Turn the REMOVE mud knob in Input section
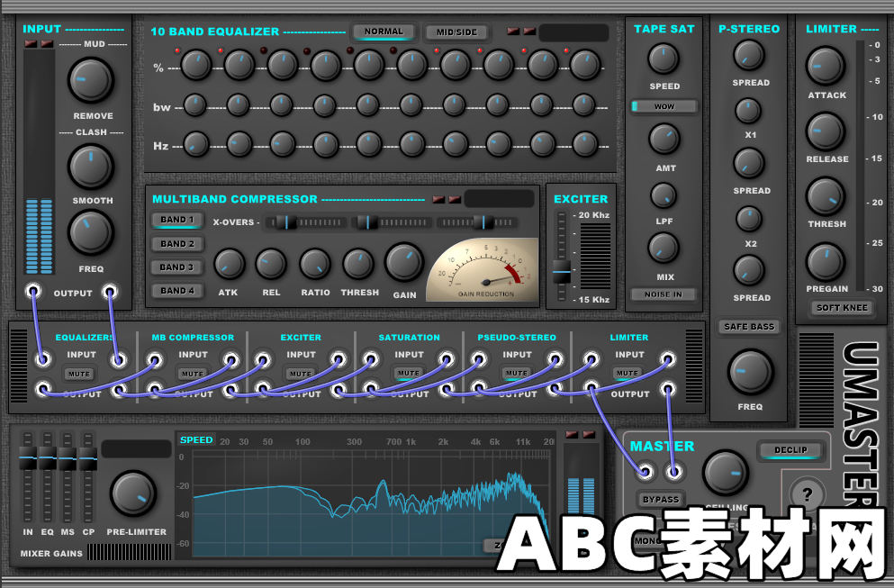The width and height of the screenshot is (894, 588). tap(91, 80)
